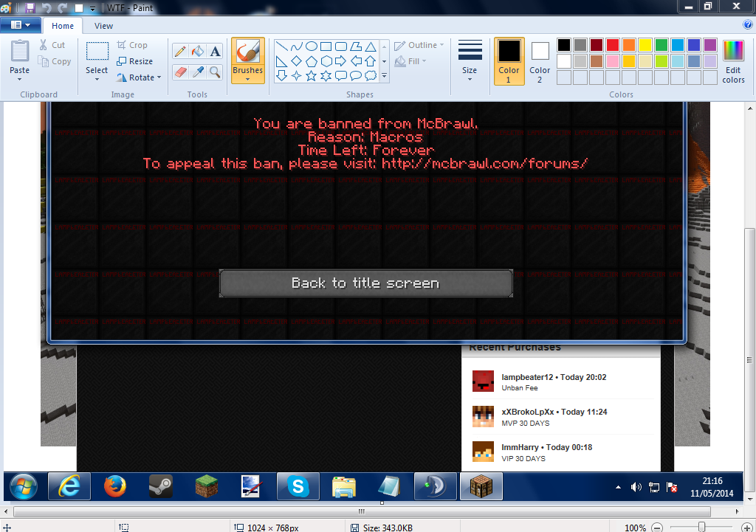756x532 pixels.
Task: Choose the Four-point star shape
Action: (x=297, y=76)
